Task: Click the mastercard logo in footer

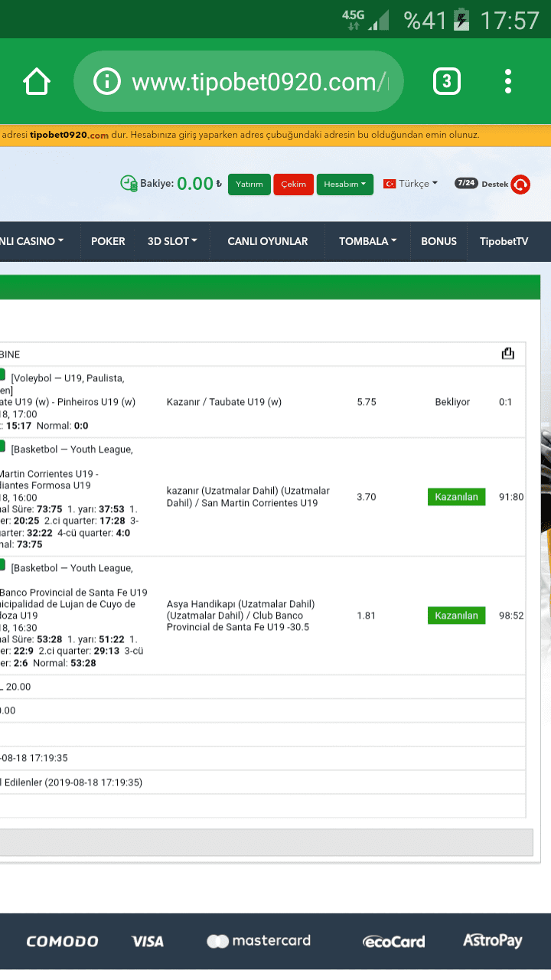Action: tap(259, 941)
